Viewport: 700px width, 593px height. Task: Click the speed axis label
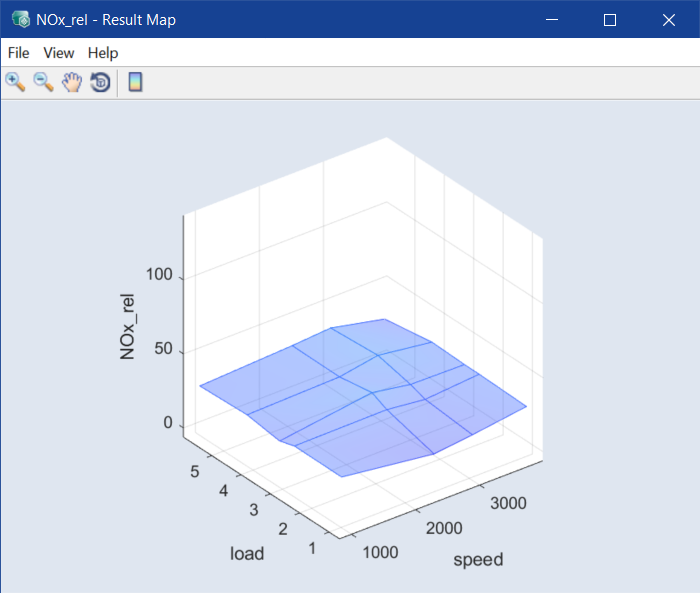click(478, 559)
